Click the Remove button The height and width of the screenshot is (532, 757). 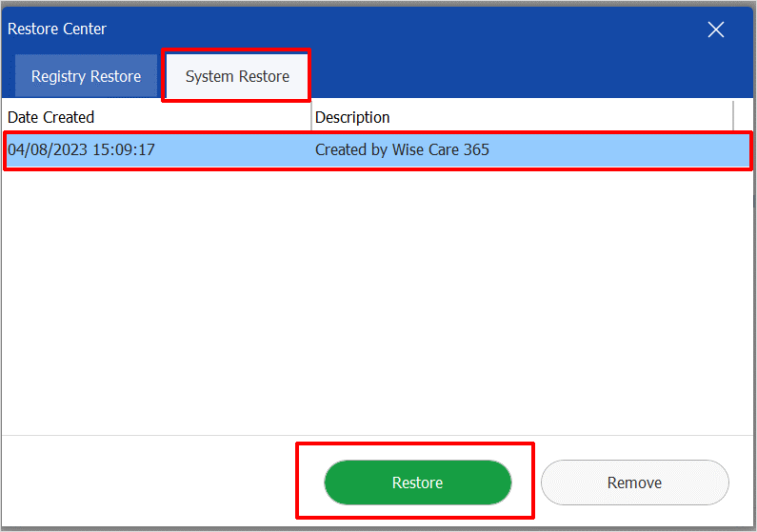pyautogui.click(x=634, y=483)
